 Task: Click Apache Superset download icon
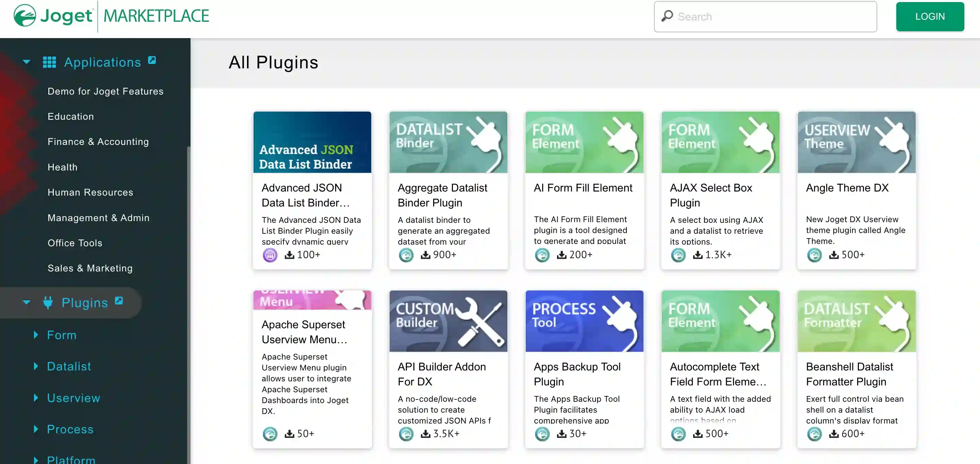(290, 434)
